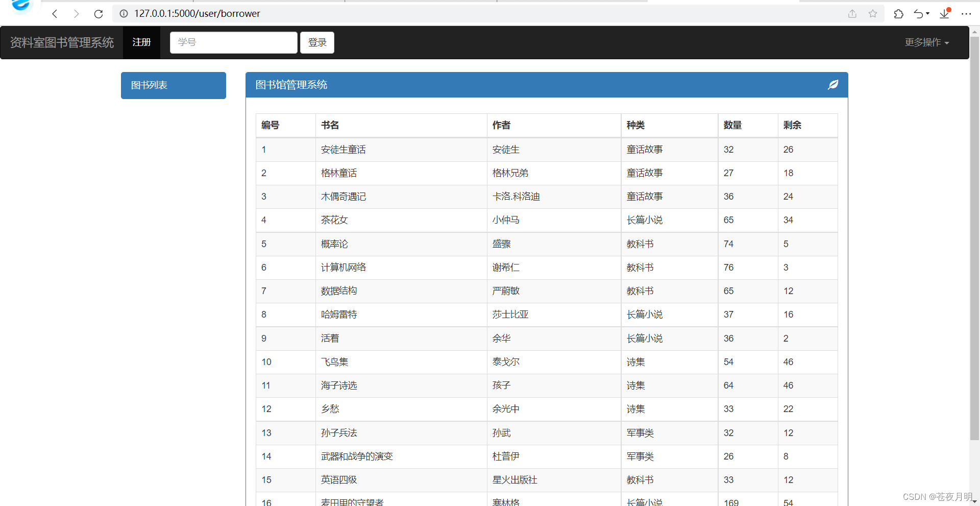Open browser extensions puzzle icon
This screenshot has width=980, height=506.
pyautogui.click(x=899, y=14)
